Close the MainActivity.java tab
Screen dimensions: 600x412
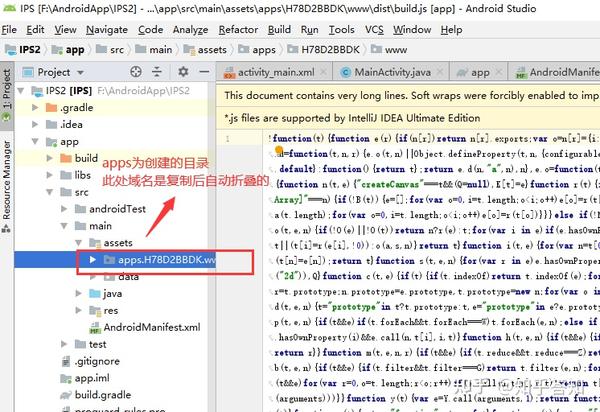pos(440,72)
